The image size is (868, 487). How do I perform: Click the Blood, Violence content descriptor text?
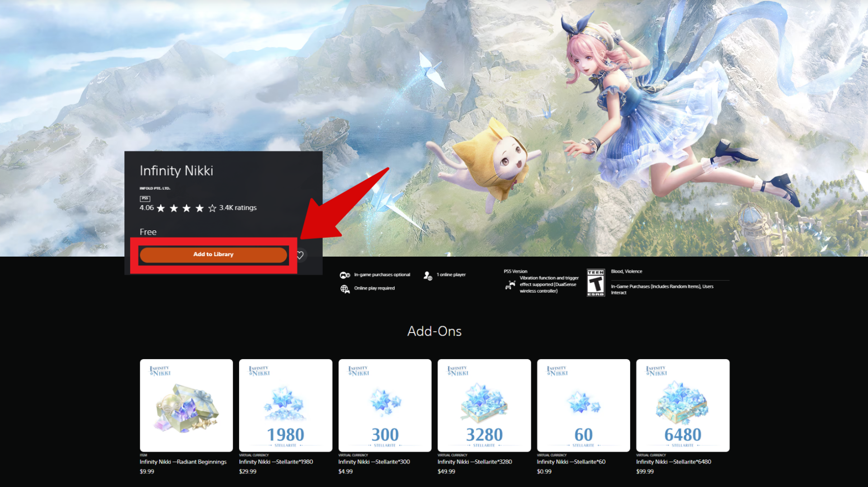click(x=626, y=272)
